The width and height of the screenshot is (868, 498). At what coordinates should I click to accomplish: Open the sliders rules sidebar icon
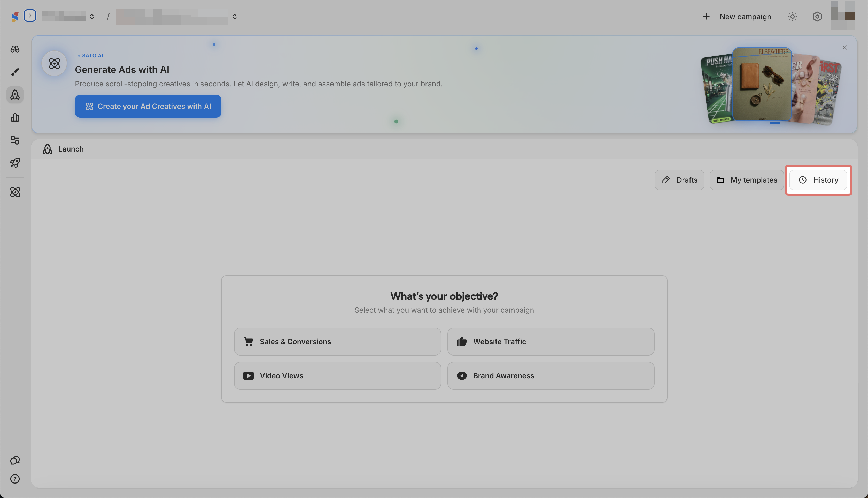point(15,140)
